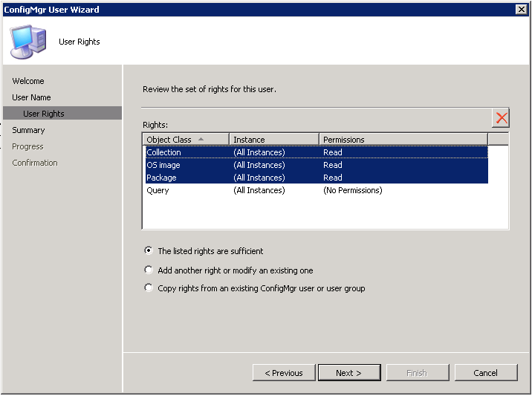This screenshot has height=396, width=532.
Task: Sort by Object Class column header
Action: [186, 140]
